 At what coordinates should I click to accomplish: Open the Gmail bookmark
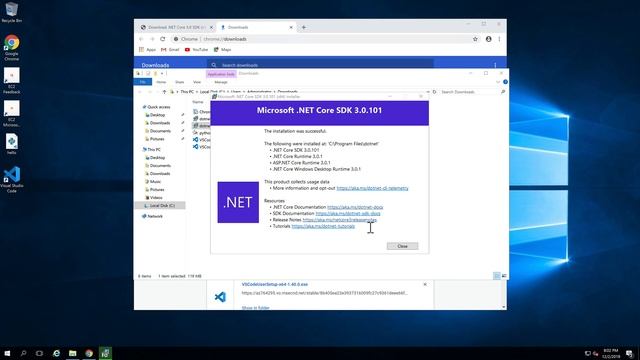170,50
